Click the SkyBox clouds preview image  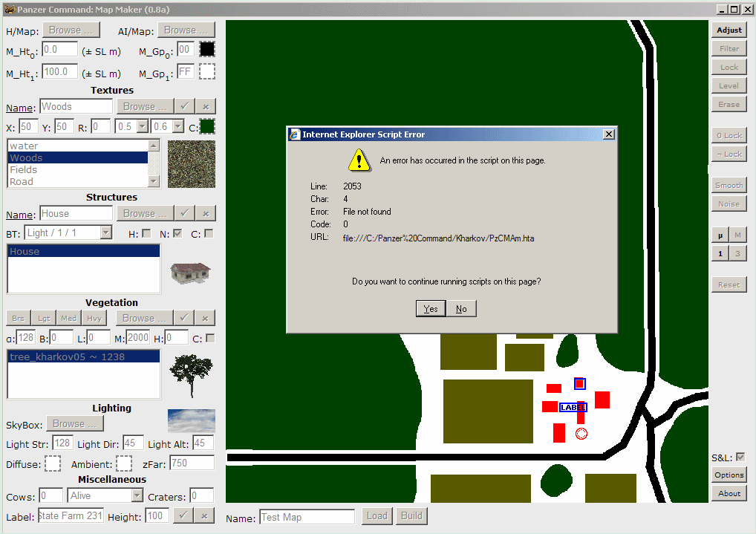point(192,420)
